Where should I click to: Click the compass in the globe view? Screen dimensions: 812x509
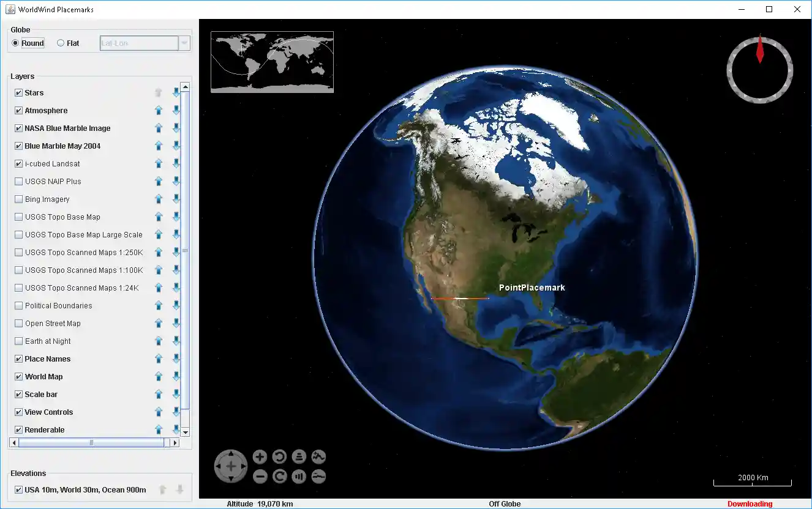(x=759, y=69)
